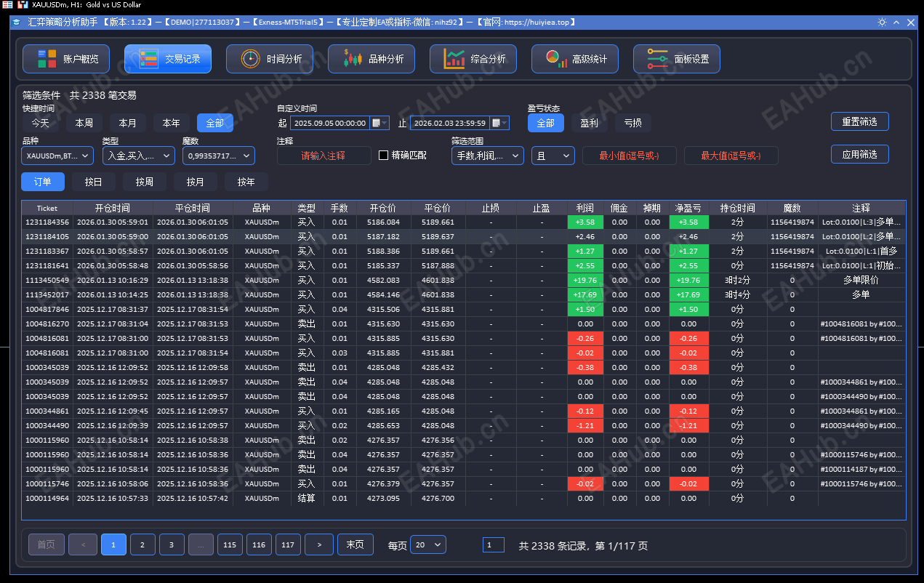Go to page 3
This screenshot has height=583, width=924.
coord(172,544)
